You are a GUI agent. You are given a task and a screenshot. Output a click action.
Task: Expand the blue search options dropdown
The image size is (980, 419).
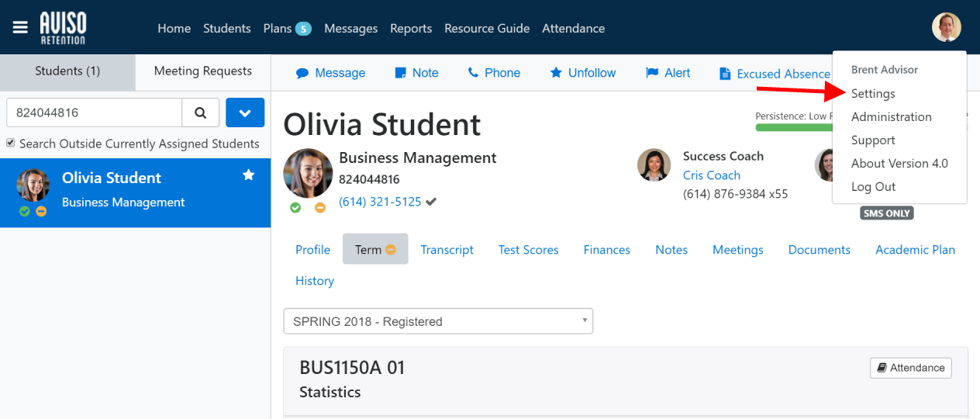[245, 113]
